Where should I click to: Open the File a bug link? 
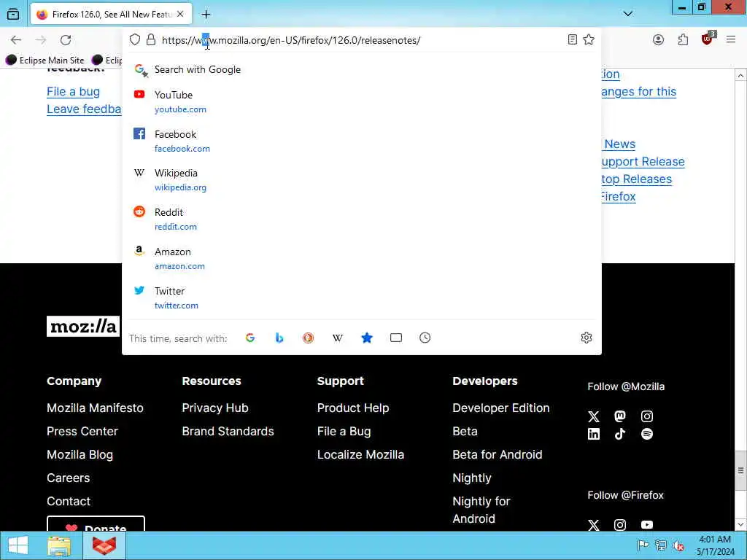[x=74, y=91]
